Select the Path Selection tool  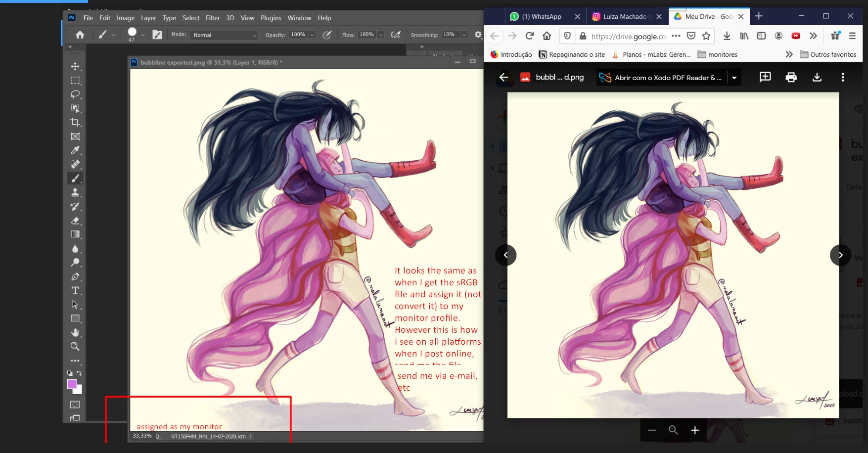click(75, 305)
